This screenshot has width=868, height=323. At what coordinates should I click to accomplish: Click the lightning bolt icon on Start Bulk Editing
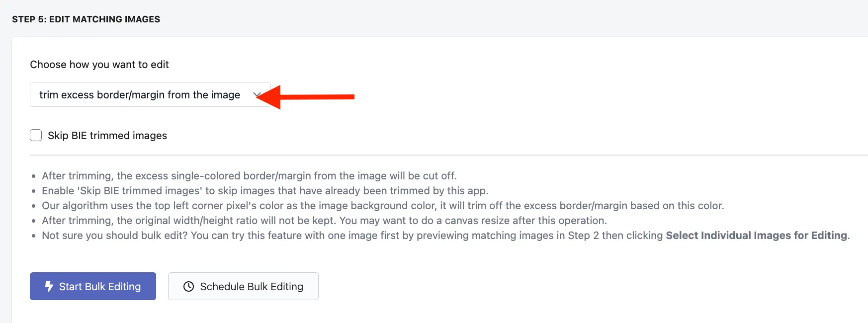tap(49, 286)
